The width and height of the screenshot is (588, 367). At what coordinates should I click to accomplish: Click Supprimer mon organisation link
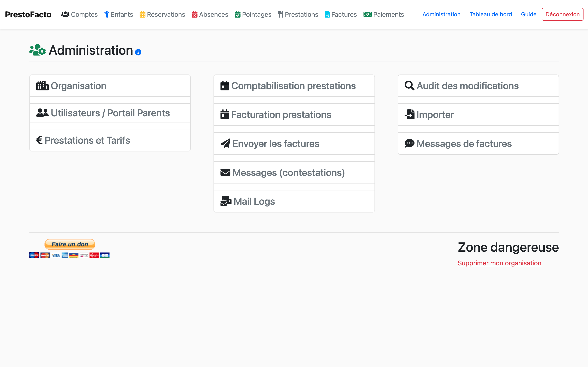pos(499,263)
